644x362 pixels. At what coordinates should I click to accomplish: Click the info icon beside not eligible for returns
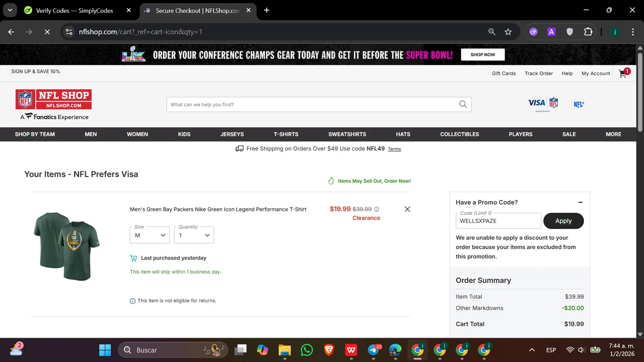coord(133,301)
